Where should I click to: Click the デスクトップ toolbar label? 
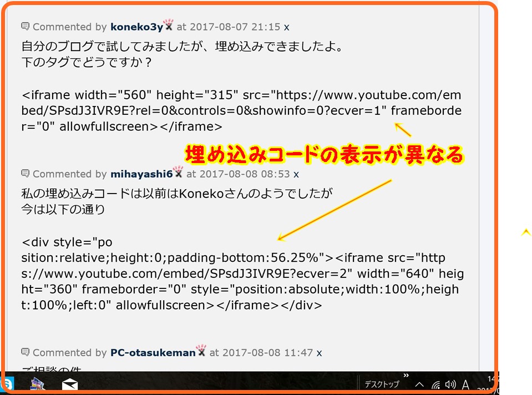[382, 384]
